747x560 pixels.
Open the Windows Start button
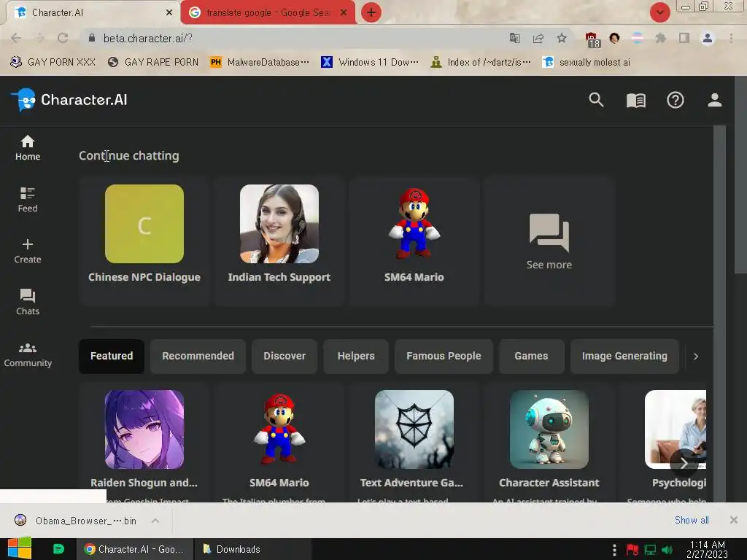click(x=20, y=548)
